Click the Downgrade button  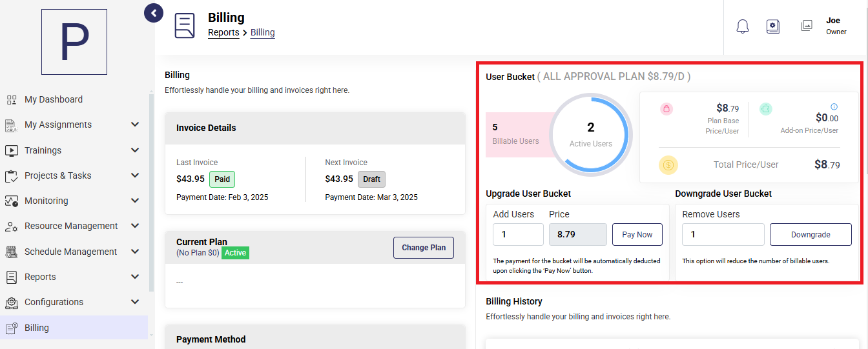tap(811, 234)
